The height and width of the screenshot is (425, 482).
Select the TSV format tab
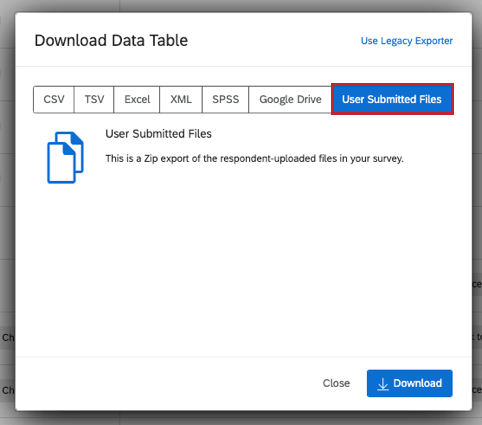click(x=94, y=99)
